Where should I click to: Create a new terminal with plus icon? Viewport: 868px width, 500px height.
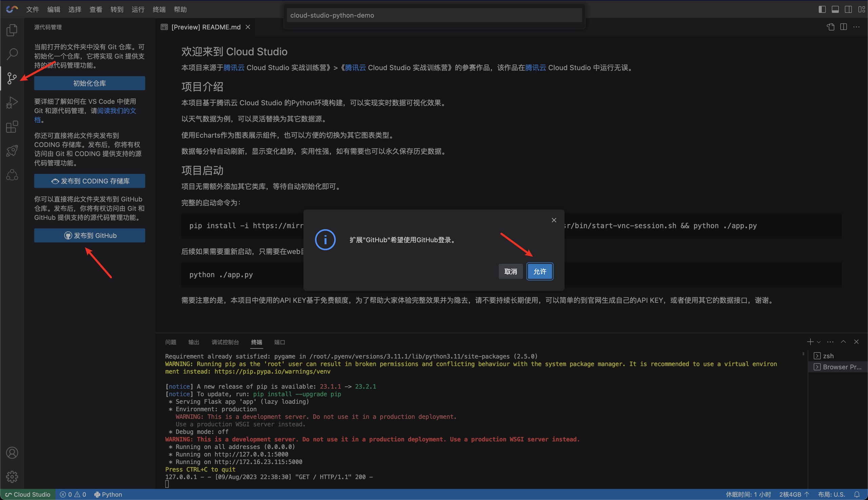coord(810,342)
